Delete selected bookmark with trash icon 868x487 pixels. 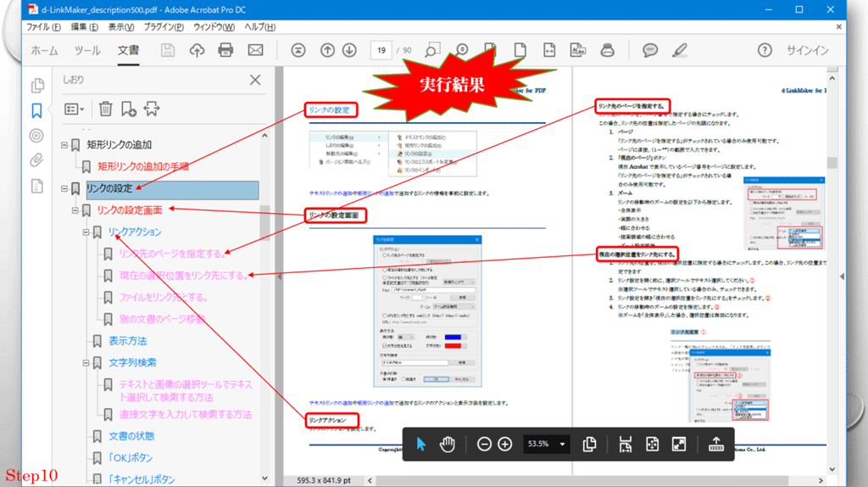[105, 109]
